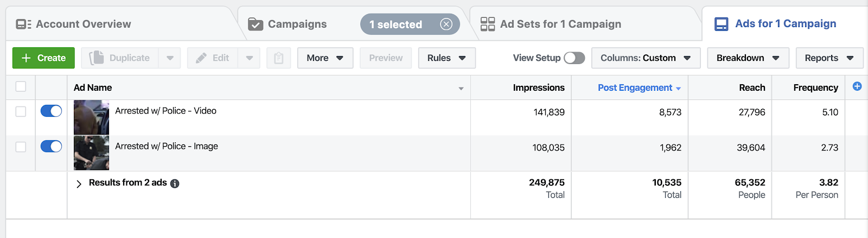
Task: Add a column with the blue plus icon
Action: pos(857,86)
